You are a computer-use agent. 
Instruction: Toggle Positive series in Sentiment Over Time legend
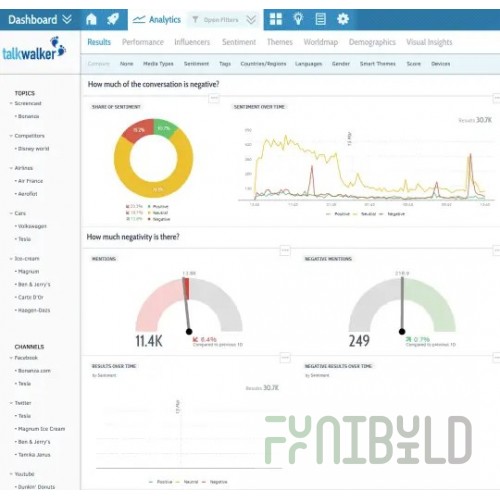(x=338, y=214)
